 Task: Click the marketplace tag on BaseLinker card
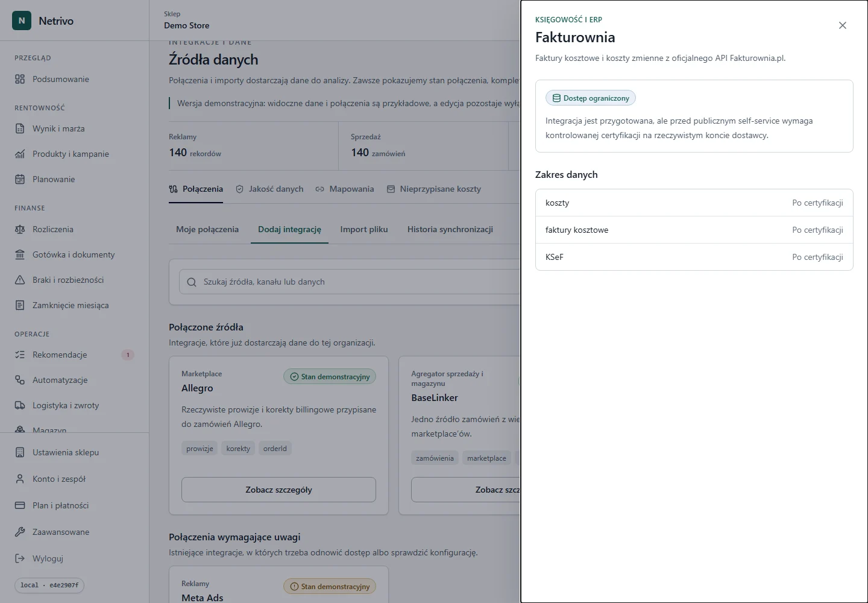486,458
